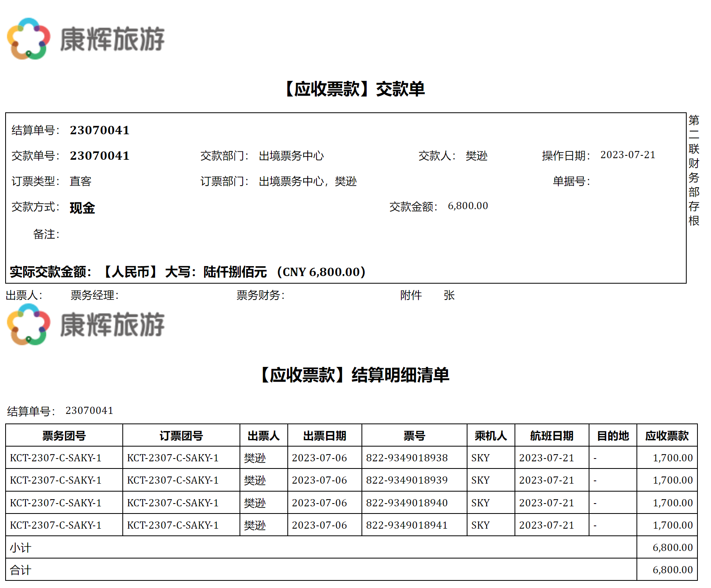Viewport: 711px width, 588px height.
Task: Click the 票务经理 signature label
Action: [x=94, y=295]
